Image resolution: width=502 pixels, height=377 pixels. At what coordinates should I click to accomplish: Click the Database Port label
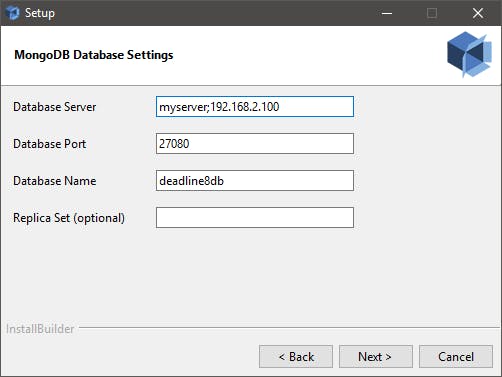tap(50, 144)
